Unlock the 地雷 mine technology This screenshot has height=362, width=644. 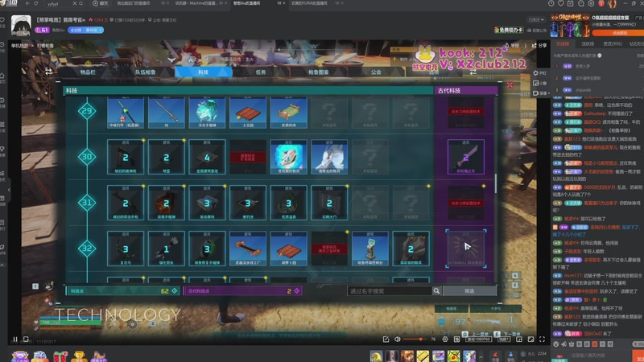tap(167, 157)
